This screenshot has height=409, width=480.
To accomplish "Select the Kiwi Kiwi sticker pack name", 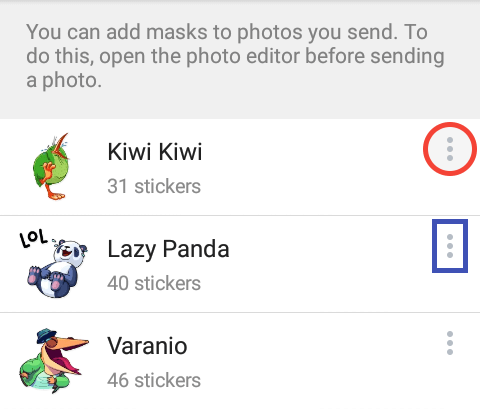I will tap(155, 152).
